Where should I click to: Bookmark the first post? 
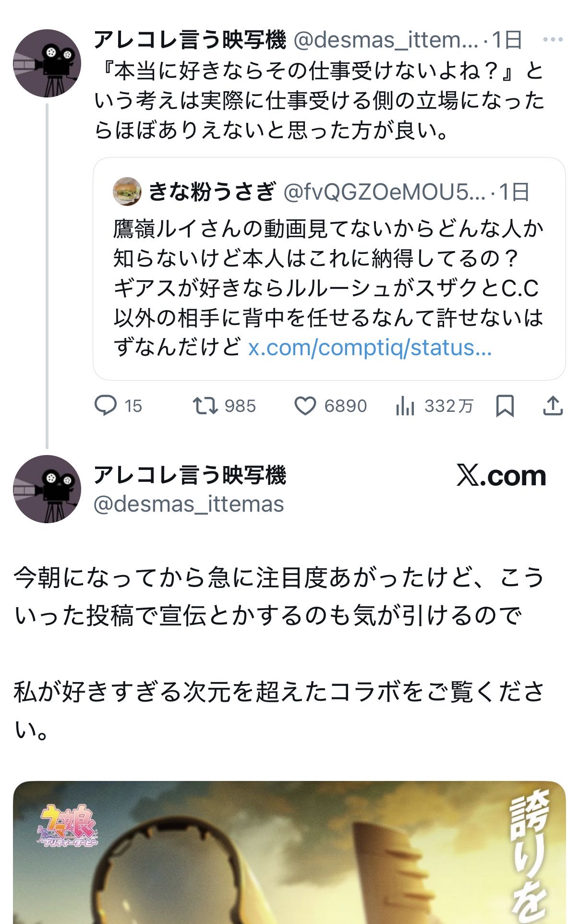pyautogui.click(x=505, y=406)
